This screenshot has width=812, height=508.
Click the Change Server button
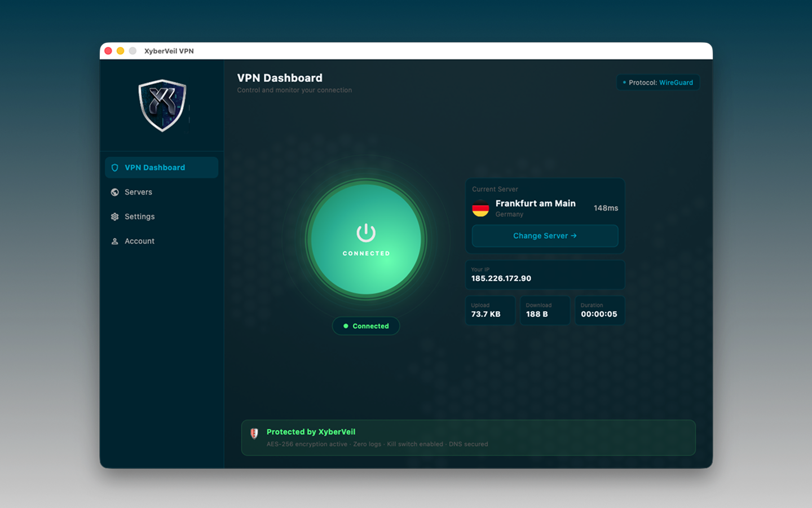point(545,236)
